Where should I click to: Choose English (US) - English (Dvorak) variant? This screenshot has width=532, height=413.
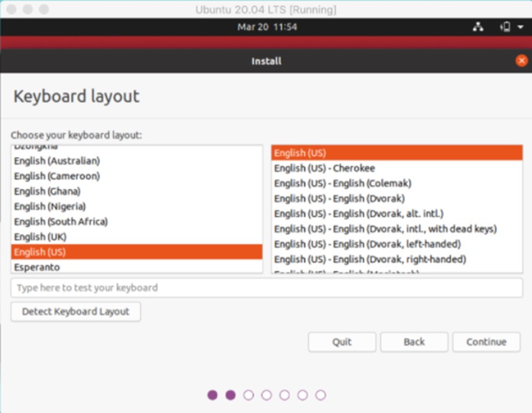tap(397, 198)
